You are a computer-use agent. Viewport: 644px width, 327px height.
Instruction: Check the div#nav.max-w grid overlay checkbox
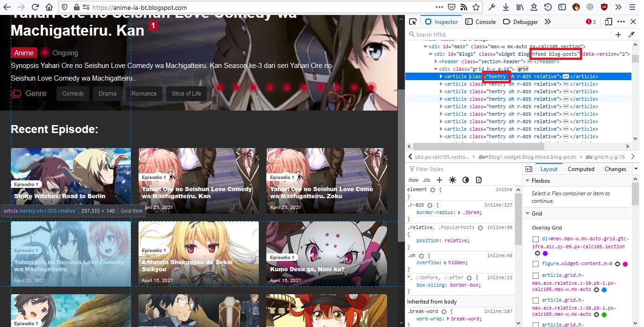(x=535, y=239)
